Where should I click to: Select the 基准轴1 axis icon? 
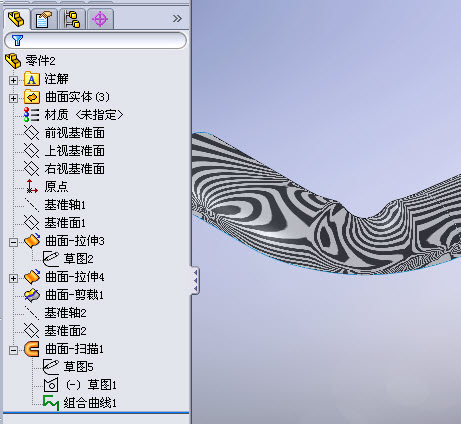pos(32,205)
